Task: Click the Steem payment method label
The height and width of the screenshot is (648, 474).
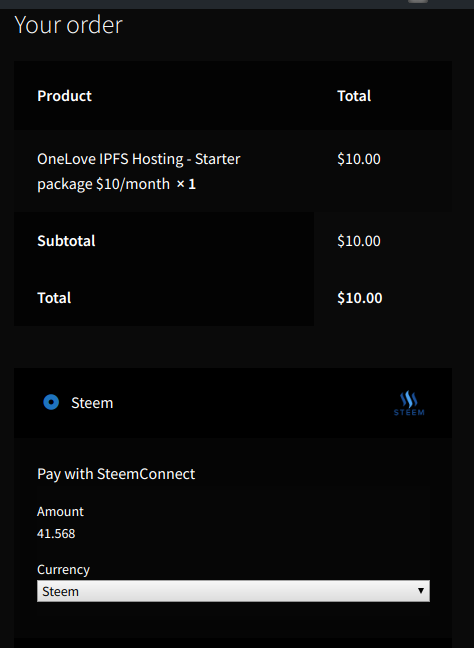Action: 92,403
